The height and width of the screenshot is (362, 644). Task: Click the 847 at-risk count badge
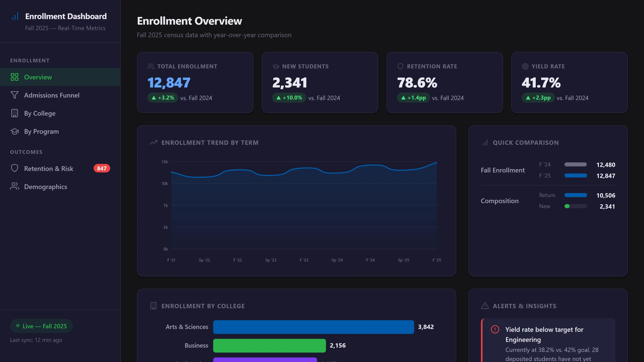click(101, 168)
